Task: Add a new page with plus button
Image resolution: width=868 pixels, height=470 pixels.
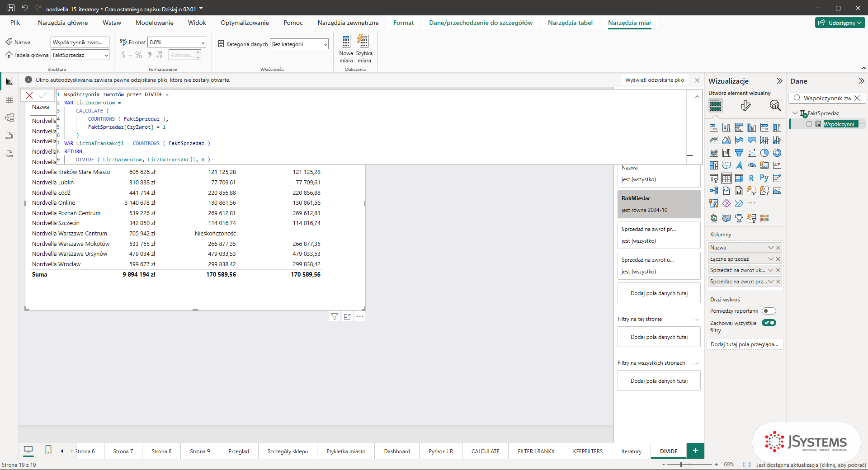Action: pos(695,451)
